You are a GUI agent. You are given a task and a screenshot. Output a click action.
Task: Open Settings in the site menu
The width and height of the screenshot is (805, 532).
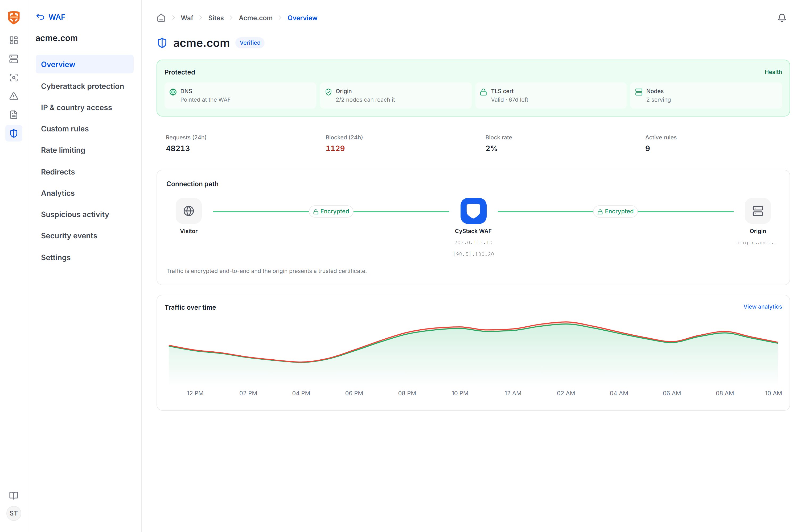coord(85,257)
